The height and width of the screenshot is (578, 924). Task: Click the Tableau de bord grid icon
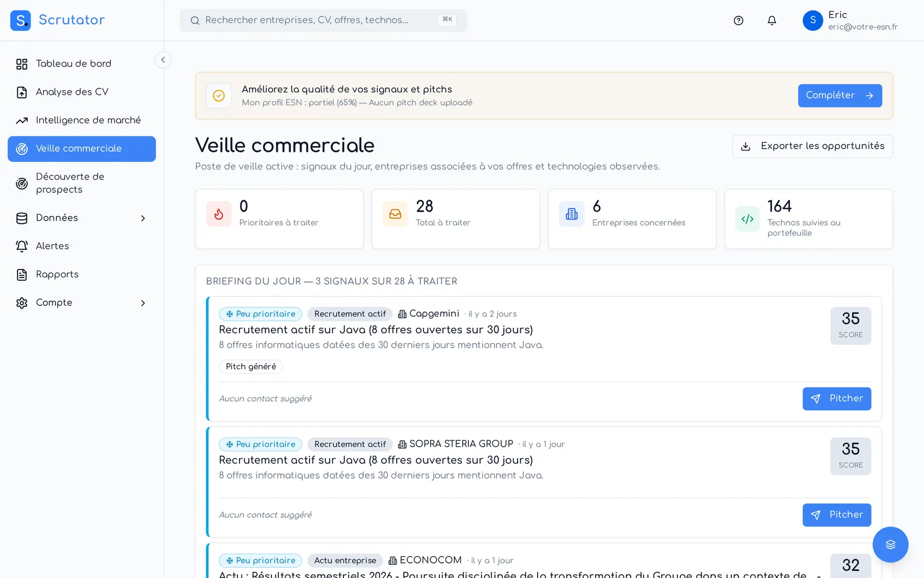point(22,64)
